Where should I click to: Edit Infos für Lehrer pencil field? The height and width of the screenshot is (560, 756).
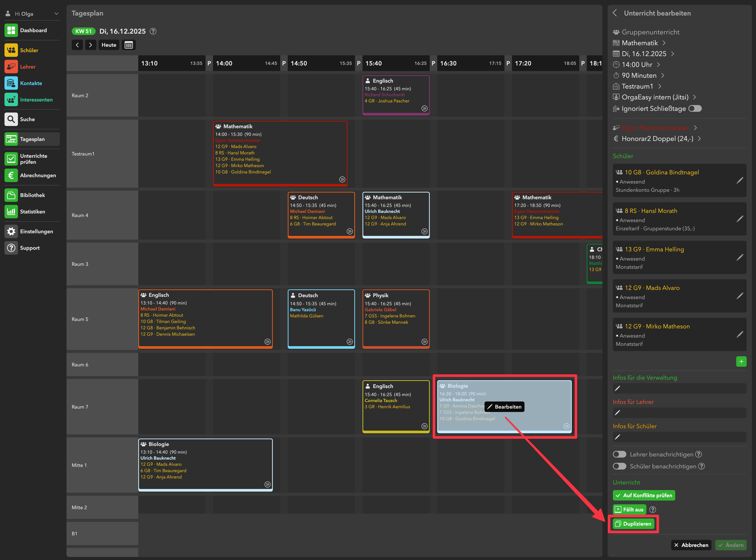[617, 413]
